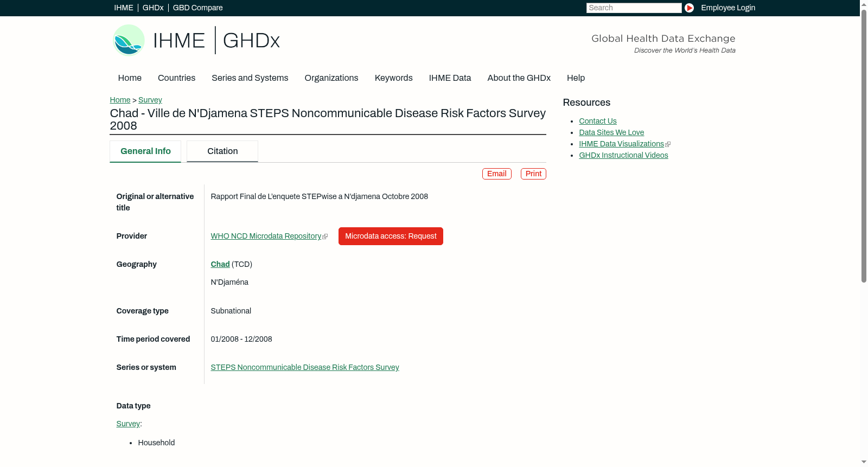Open the Countries menu item

click(176, 78)
